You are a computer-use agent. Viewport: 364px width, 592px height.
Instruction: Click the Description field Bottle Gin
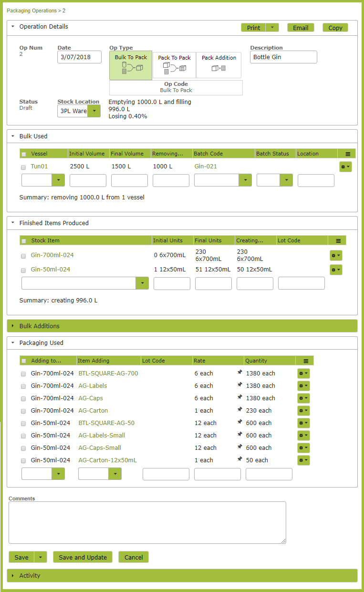click(283, 57)
